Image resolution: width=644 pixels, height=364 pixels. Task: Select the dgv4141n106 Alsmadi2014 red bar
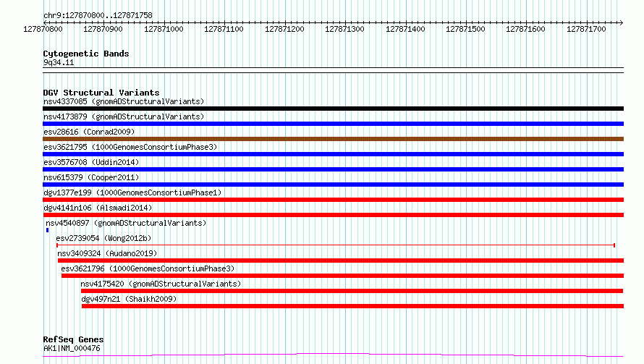pos(333,215)
